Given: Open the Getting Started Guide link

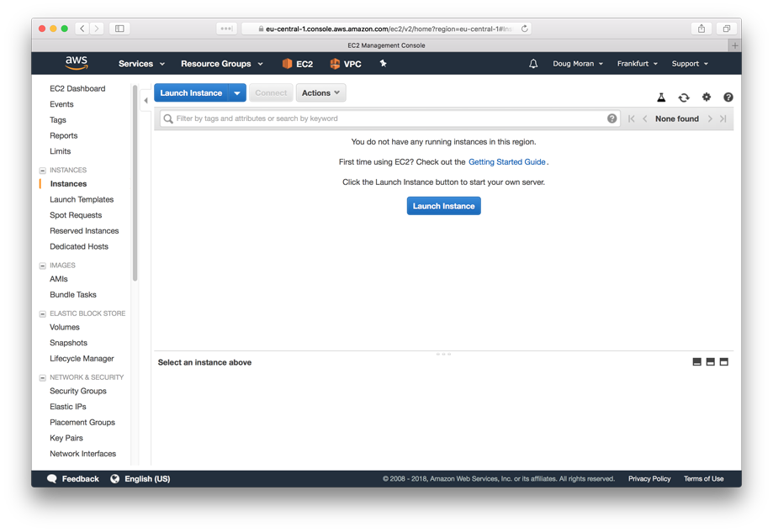Looking at the screenshot, I should pyautogui.click(x=507, y=161).
